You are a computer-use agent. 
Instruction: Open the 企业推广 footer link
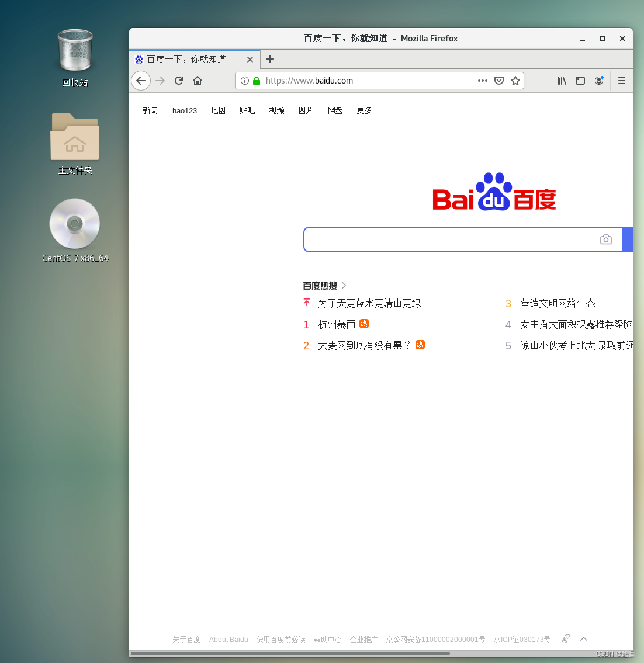[x=363, y=639]
